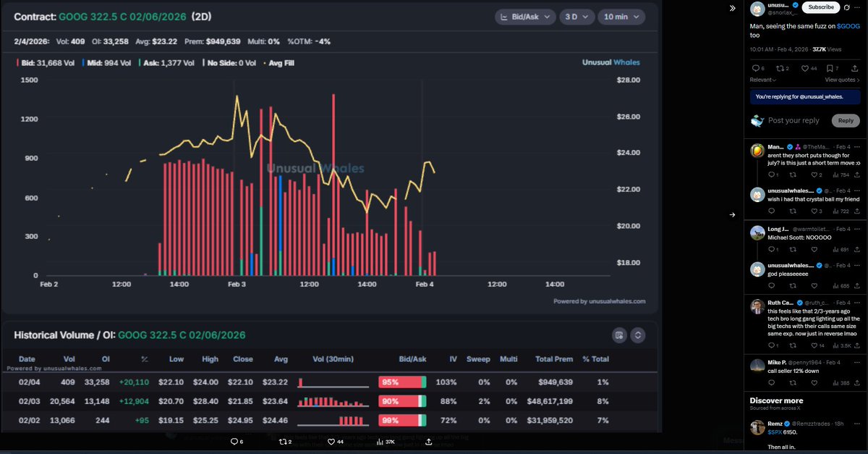Viewport: 868px width, 454px height.
Task: Click View quotes link
Action: point(842,80)
